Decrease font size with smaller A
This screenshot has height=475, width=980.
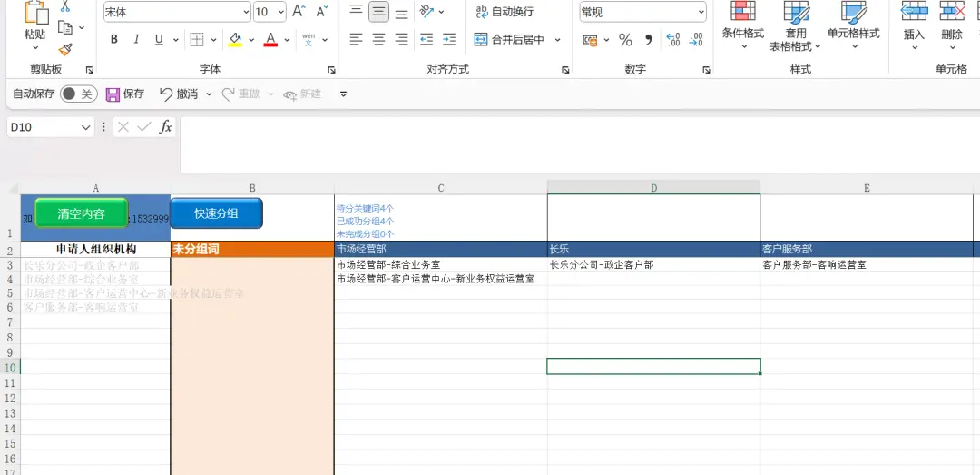322,11
